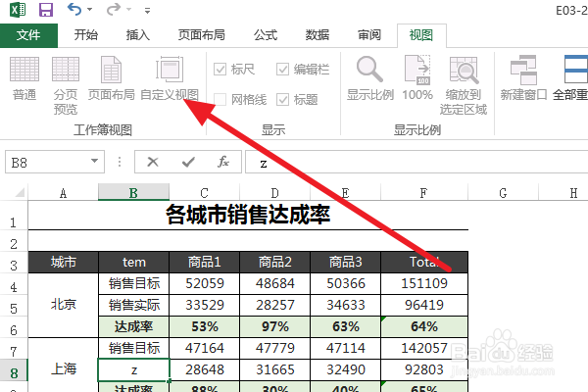
Task: Switch to the 公式 (Formulas) tab
Action: [x=266, y=35]
